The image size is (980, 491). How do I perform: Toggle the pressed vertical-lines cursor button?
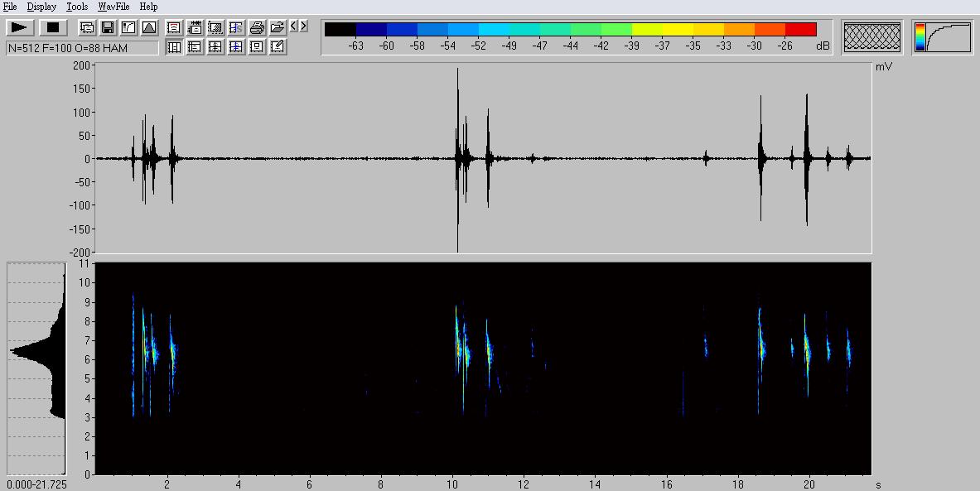click(174, 47)
